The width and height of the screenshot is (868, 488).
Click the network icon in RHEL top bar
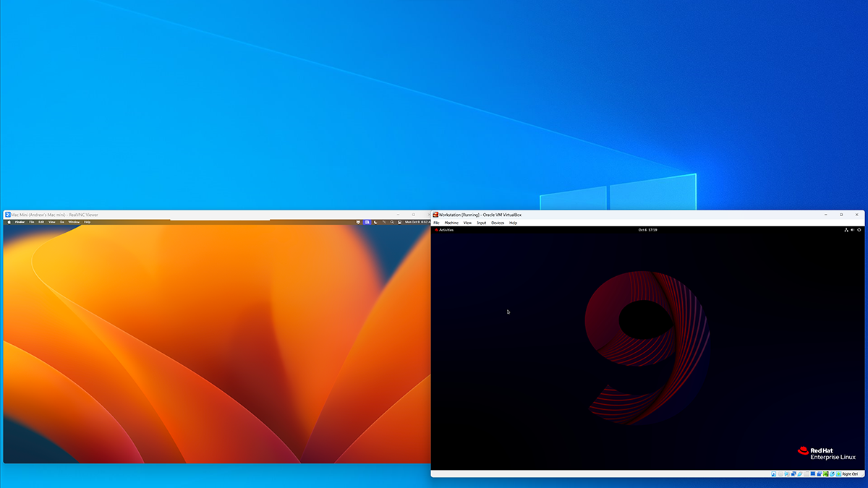click(x=846, y=230)
